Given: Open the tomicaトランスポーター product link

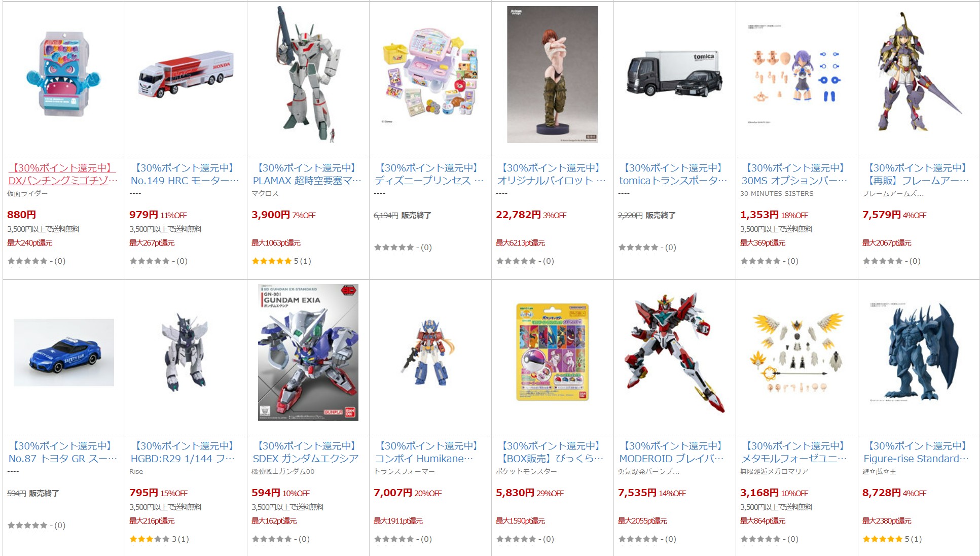Looking at the screenshot, I should coord(674,174).
